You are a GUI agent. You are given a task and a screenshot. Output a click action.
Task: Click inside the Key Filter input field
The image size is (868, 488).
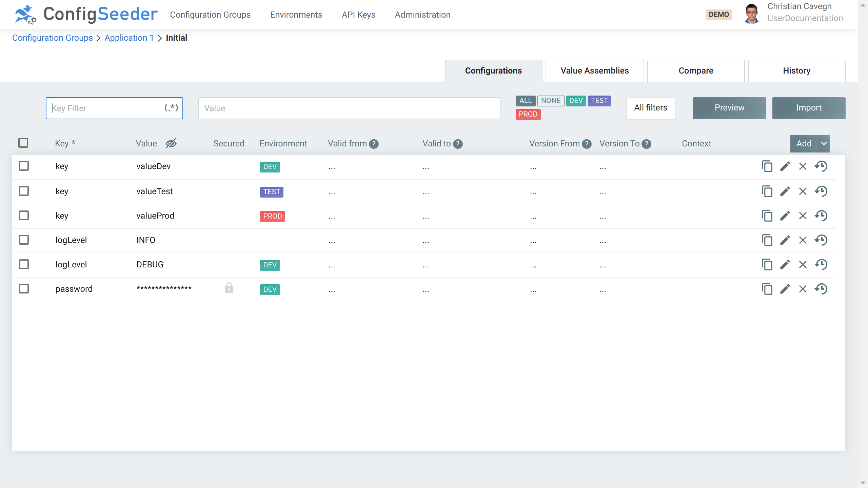click(x=102, y=108)
